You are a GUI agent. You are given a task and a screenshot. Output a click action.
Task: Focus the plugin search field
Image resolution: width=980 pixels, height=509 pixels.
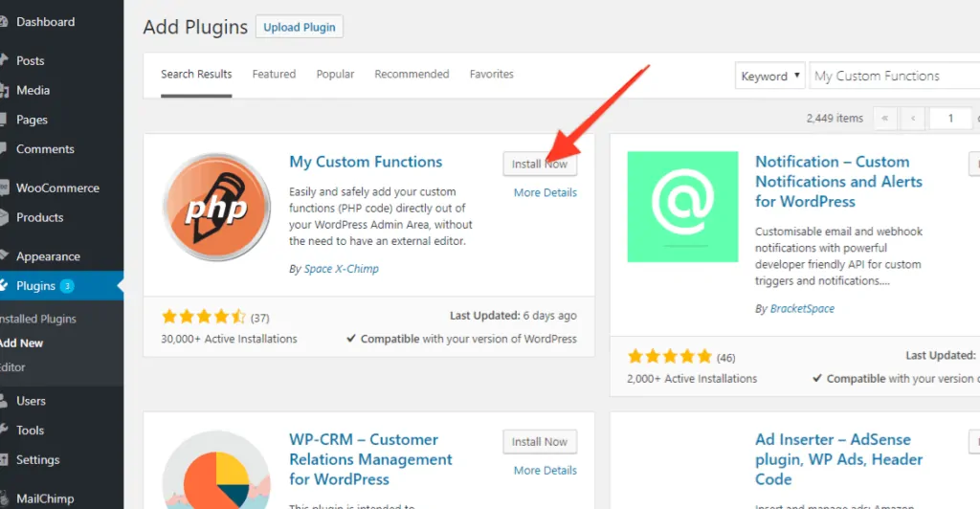(895, 76)
